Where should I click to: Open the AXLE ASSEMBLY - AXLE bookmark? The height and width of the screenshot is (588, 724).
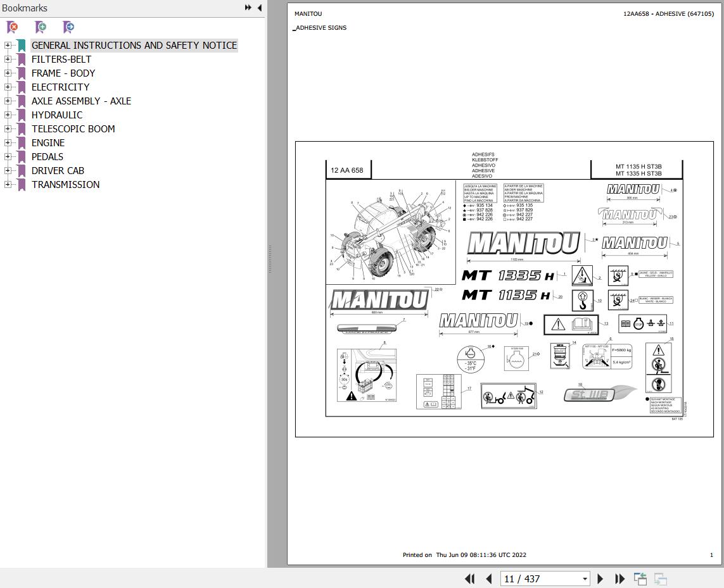(81, 101)
